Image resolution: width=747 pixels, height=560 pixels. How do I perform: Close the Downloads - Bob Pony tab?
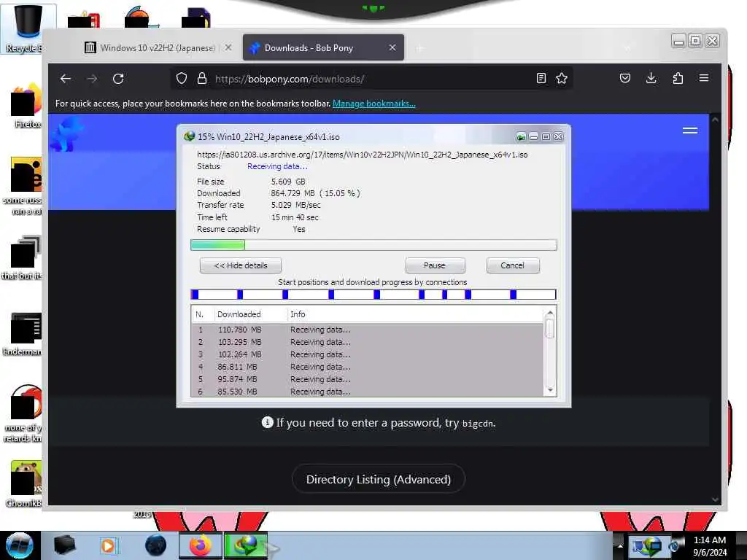click(x=392, y=47)
